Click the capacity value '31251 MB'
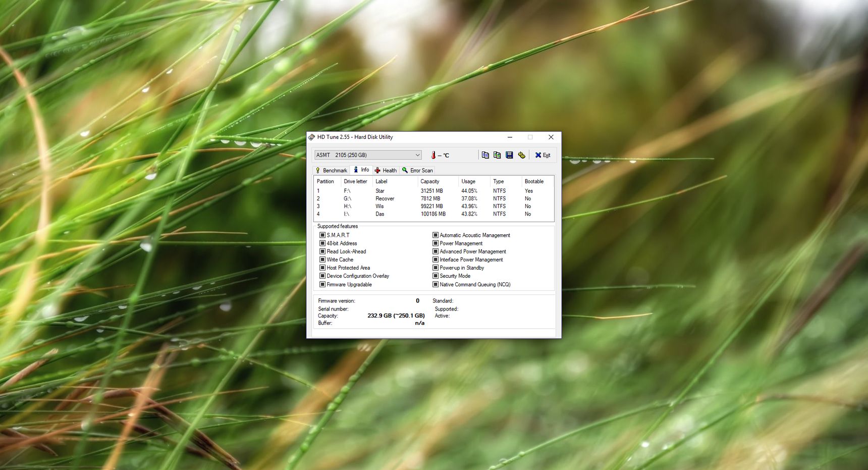This screenshot has height=470, width=868. click(x=432, y=191)
